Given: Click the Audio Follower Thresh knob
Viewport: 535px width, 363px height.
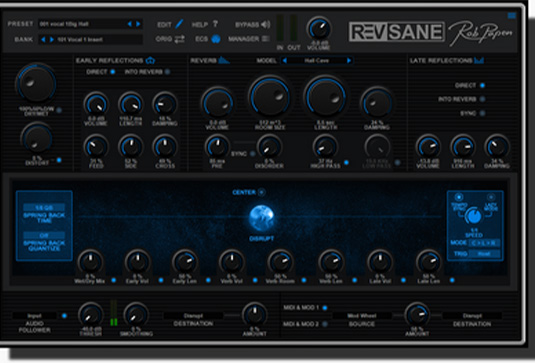Looking at the screenshot, I should (x=91, y=315).
